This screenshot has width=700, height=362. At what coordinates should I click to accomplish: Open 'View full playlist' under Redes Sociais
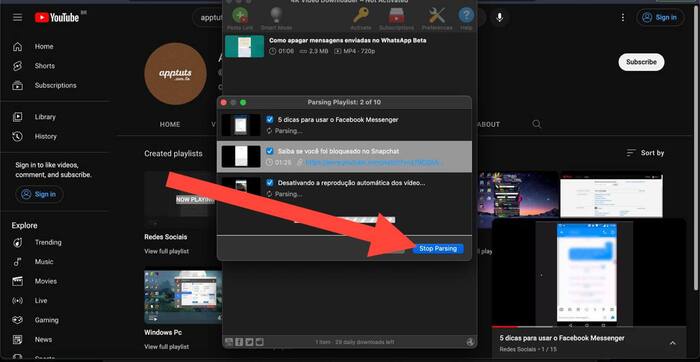point(167,251)
